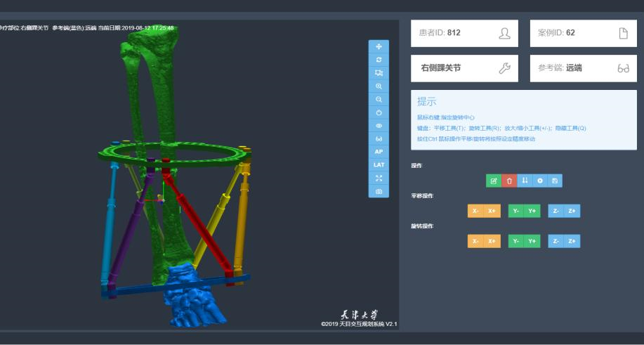Viewport: 644px width, 345px height.
Task: Click the rotate view tool icon
Action: click(379, 60)
